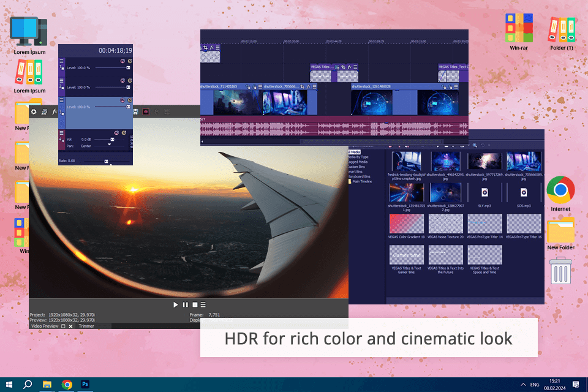Select Custom Bins in media tree

point(356,167)
